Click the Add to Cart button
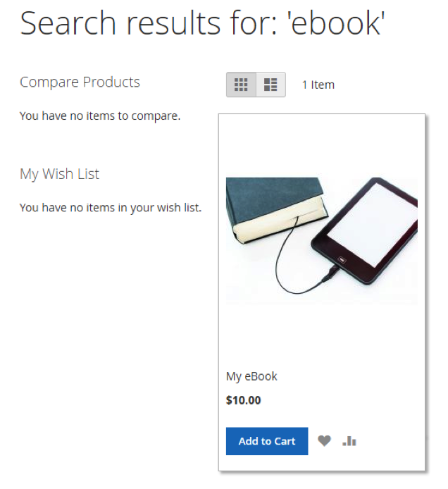Viewport: 448px width, 489px height. coord(266,441)
